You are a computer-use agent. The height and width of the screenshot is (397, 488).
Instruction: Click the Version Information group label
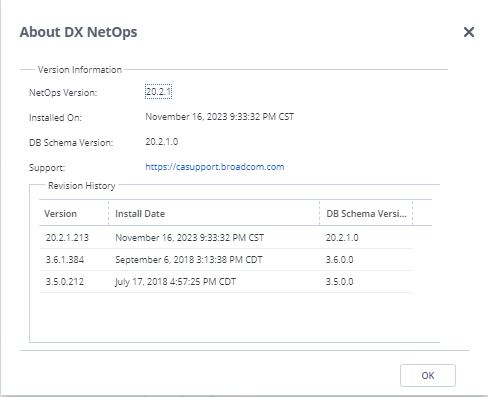point(80,70)
